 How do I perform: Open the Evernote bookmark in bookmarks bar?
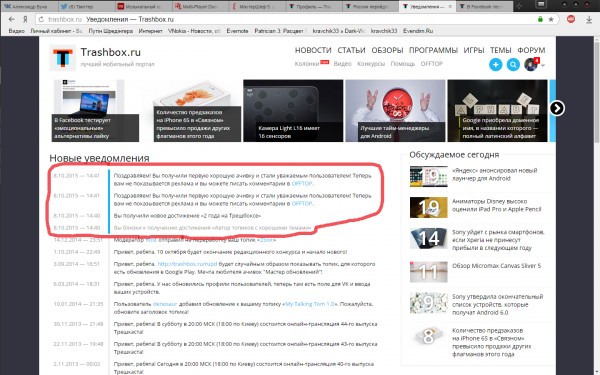point(237,31)
